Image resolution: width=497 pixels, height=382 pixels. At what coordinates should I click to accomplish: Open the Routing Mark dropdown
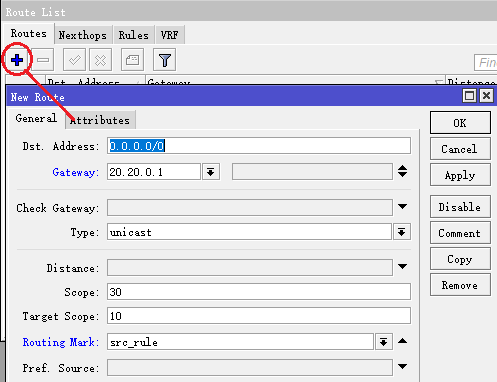384,342
